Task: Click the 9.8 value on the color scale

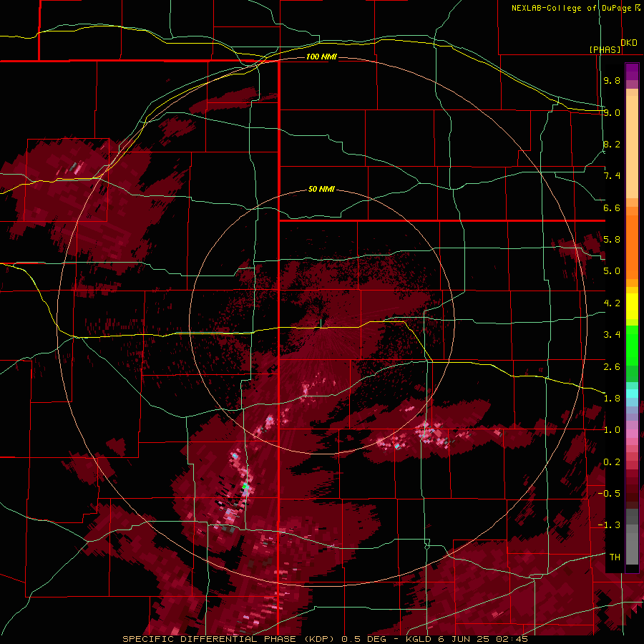Action: click(612, 80)
